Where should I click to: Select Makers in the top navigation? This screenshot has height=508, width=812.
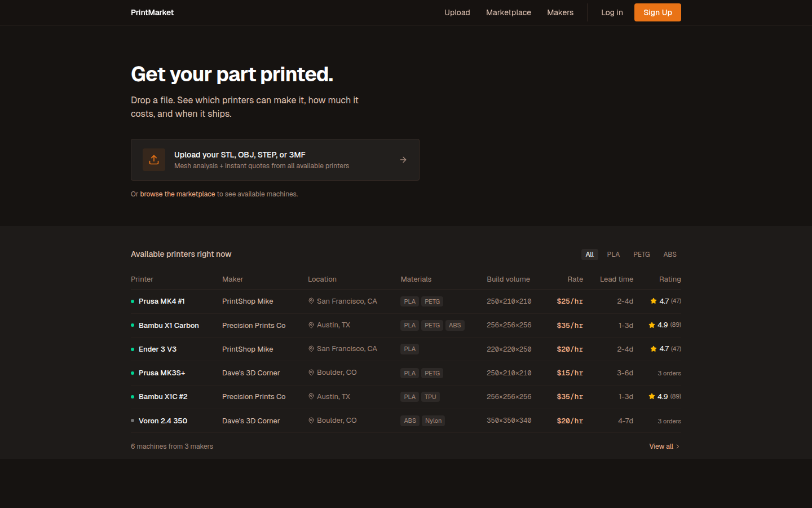(560, 12)
